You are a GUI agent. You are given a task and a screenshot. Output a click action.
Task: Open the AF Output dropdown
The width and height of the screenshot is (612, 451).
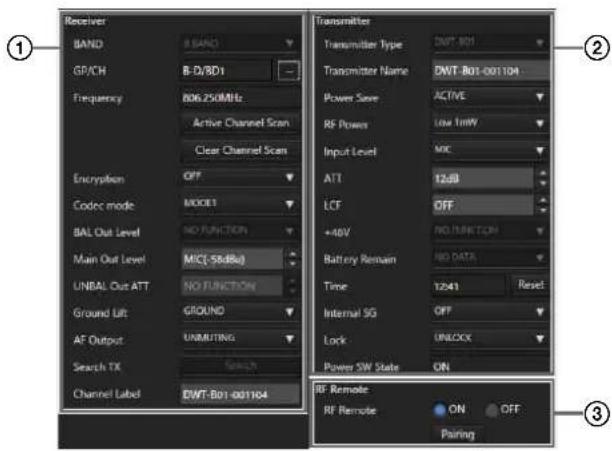click(x=240, y=339)
